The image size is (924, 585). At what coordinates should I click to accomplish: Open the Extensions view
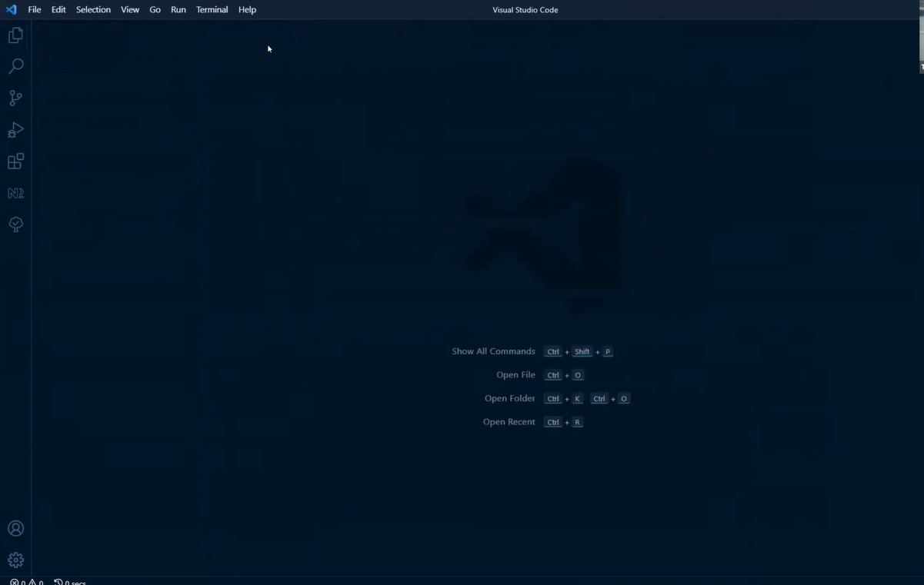point(15,161)
